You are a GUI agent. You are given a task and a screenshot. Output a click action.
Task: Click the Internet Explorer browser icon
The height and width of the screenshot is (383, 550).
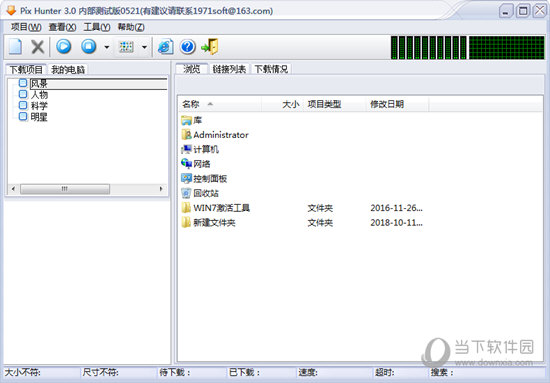(166, 47)
